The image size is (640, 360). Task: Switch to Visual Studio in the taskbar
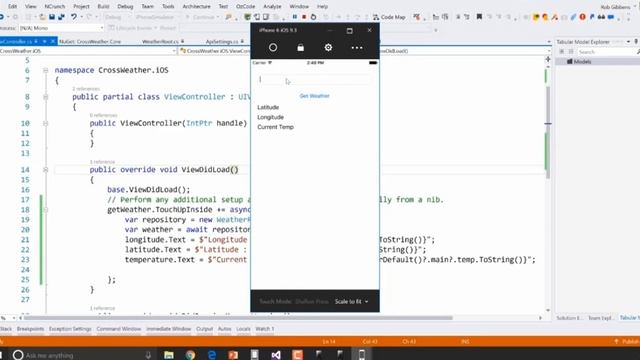[276, 355]
